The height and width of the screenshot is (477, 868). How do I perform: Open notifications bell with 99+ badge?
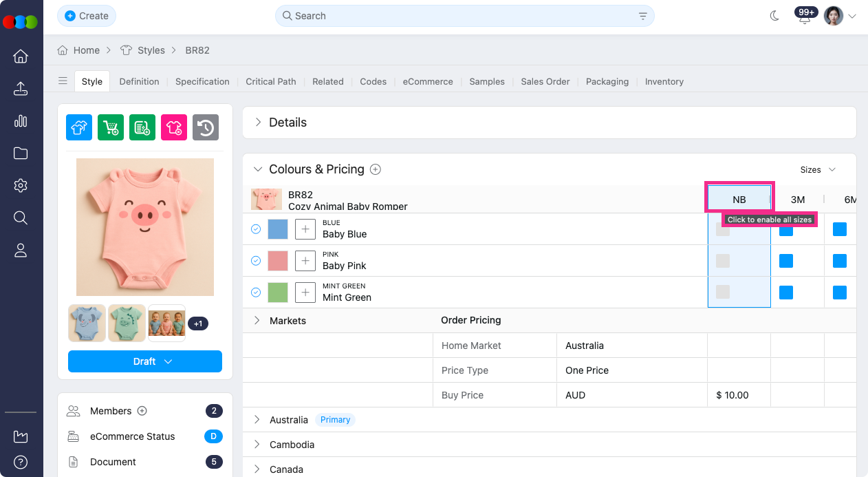tap(805, 17)
